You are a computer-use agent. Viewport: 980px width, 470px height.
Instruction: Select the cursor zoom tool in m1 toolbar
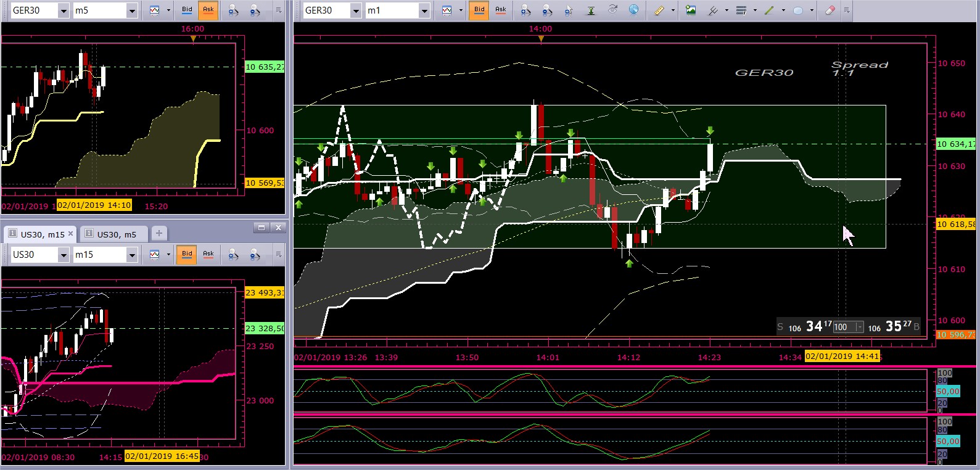pyautogui.click(x=569, y=10)
